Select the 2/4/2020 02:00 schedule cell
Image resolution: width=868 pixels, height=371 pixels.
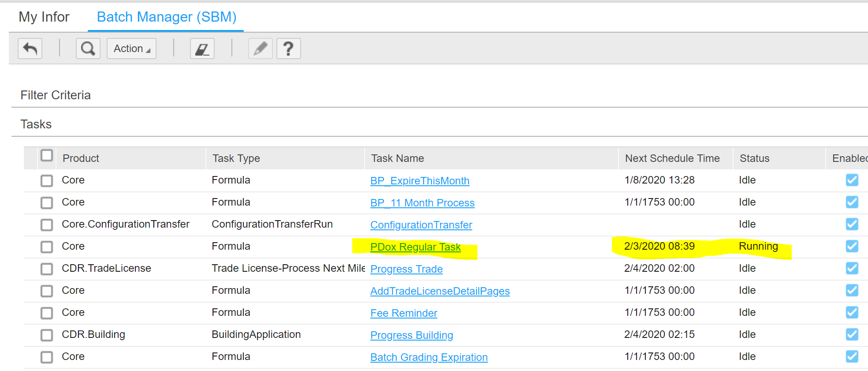click(659, 268)
